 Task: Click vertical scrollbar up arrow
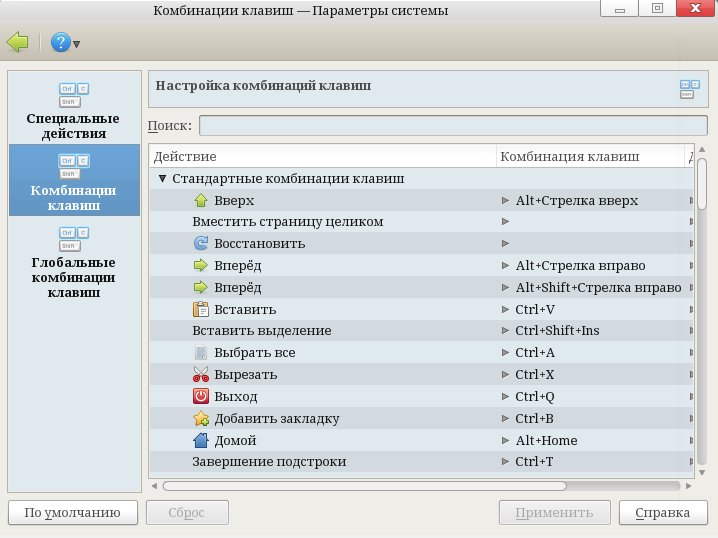(702, 150)
